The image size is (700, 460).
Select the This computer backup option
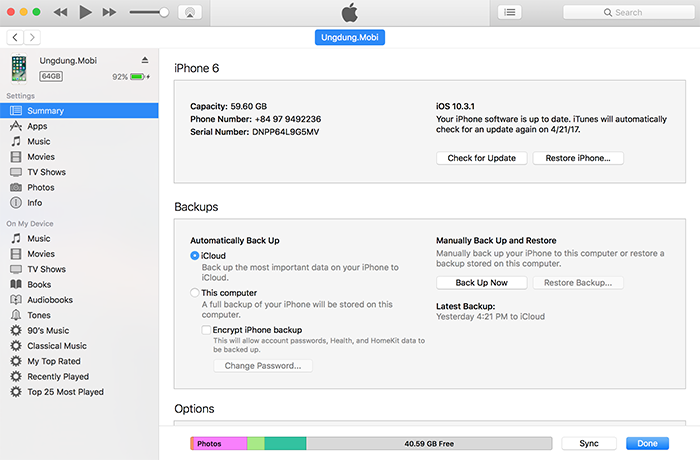195,293
